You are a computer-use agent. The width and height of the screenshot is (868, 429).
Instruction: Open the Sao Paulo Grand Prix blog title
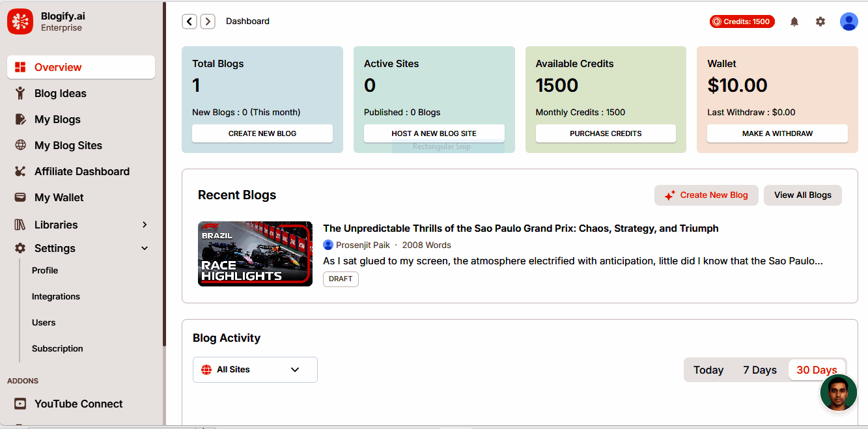[x=520, y=228]
